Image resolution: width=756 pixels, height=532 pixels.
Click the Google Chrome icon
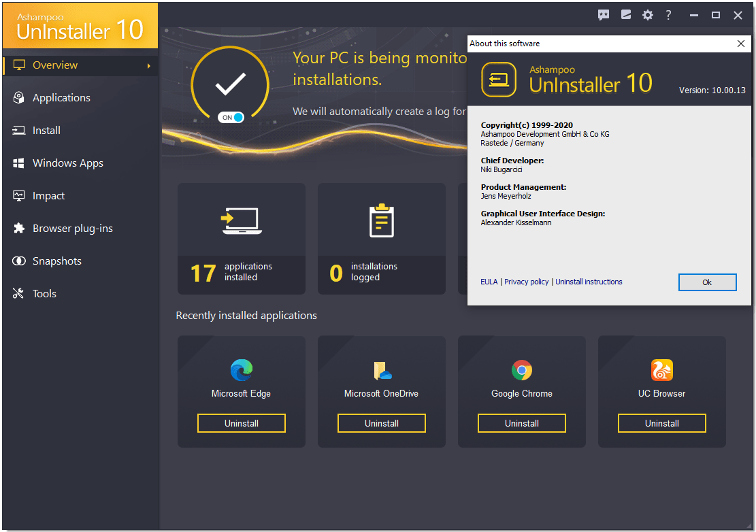(x=522, y=370)
